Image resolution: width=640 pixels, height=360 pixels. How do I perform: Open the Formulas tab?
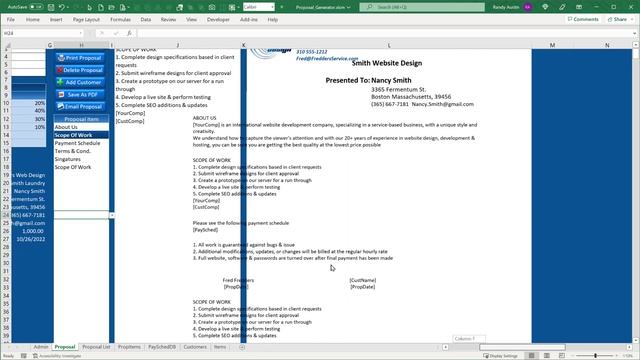tap(120, 19)
